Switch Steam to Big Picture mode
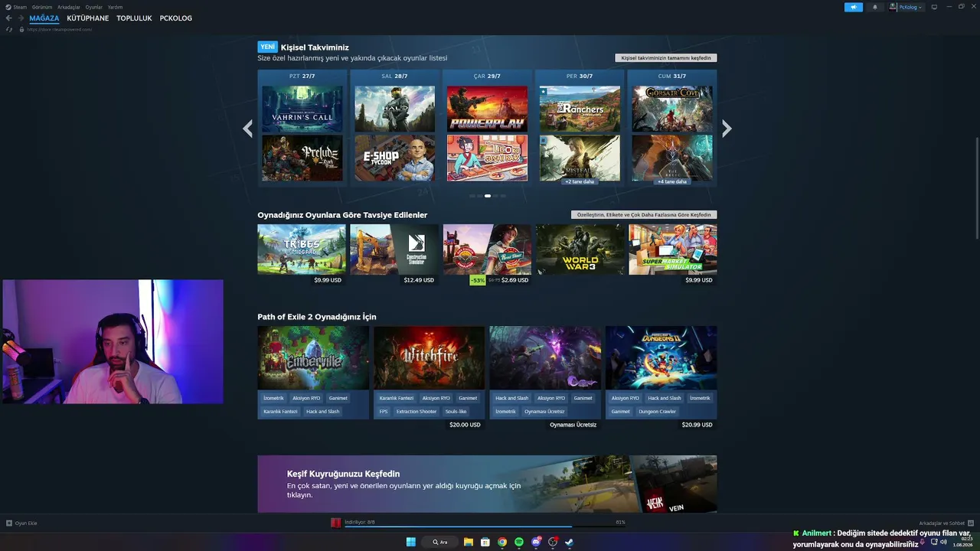The width and height of the screenshot is (980, 551). 934,7
